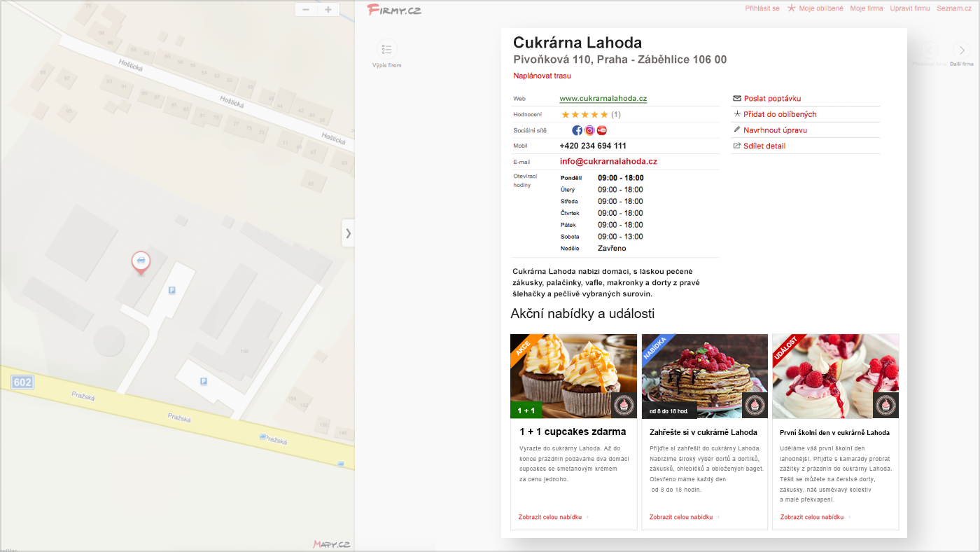Click the Naplánovat trasu link

click(542, 76)
